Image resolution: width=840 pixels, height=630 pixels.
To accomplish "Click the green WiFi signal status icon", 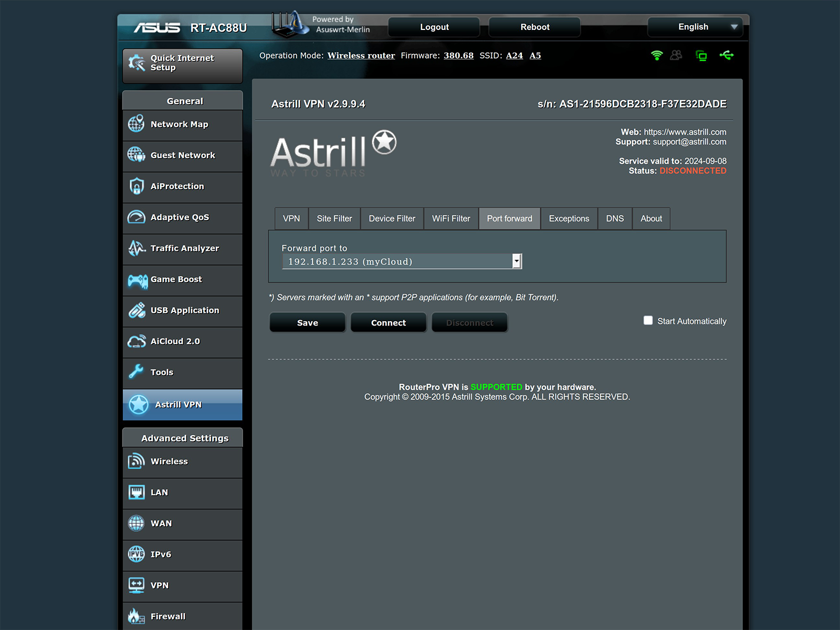I will [x=657, y=55].
